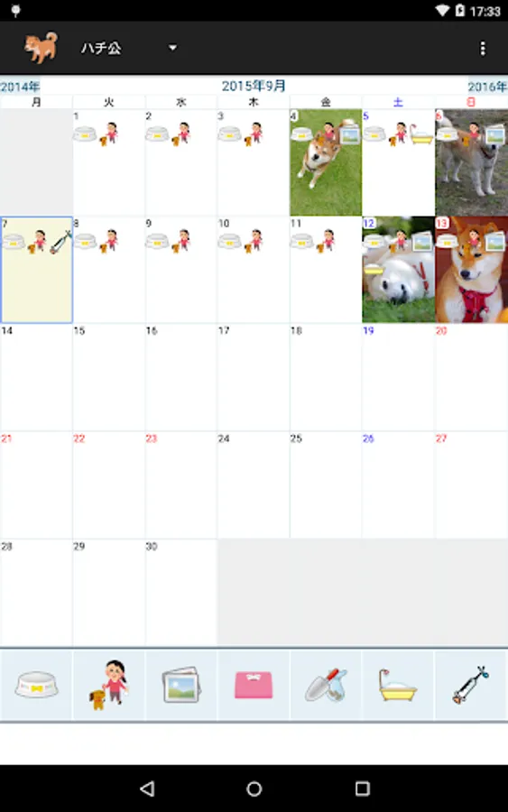
Task: Go to the 2014年 previous year
Action: 20,87
